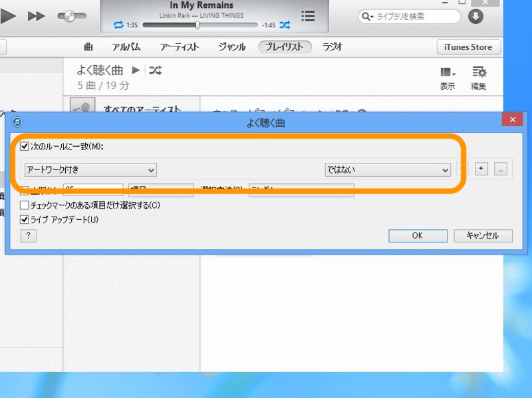Open the 編集 playlist edit options
The width and height of the screenshot is (532, 398).
tap(480, 75)
